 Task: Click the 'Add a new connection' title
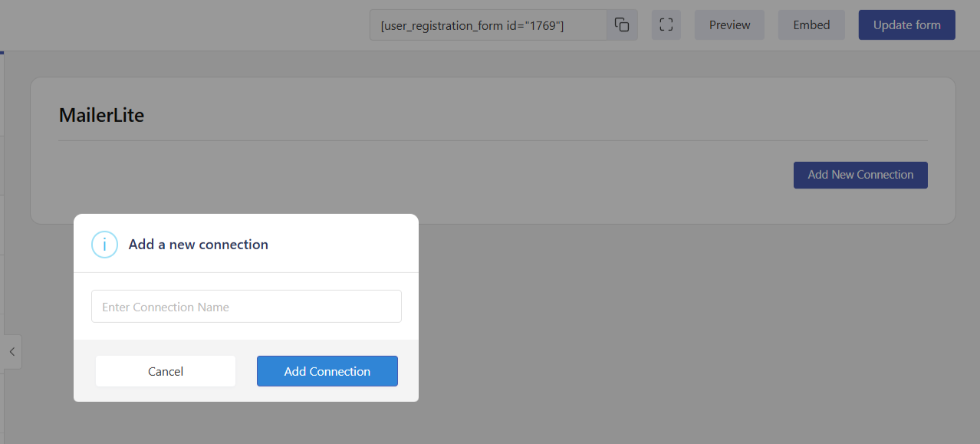tap(199, 245)
